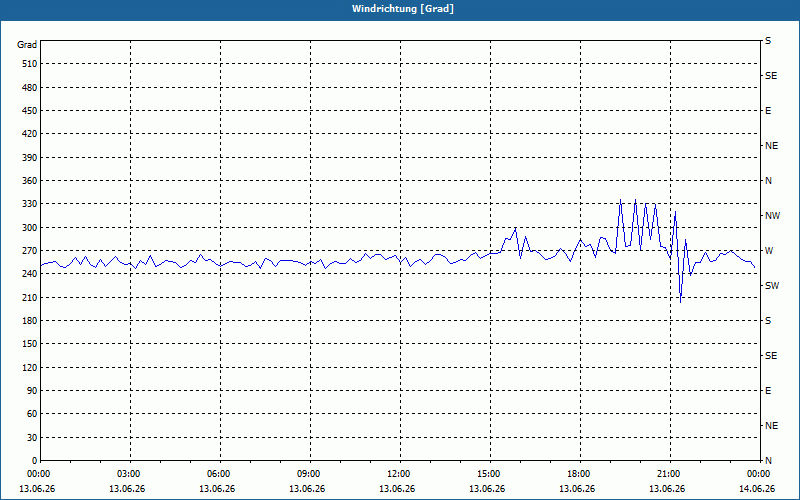Viewport: 800px width, 500px height.
Task: Click the 14.06.26 date label
Action: 757,489
